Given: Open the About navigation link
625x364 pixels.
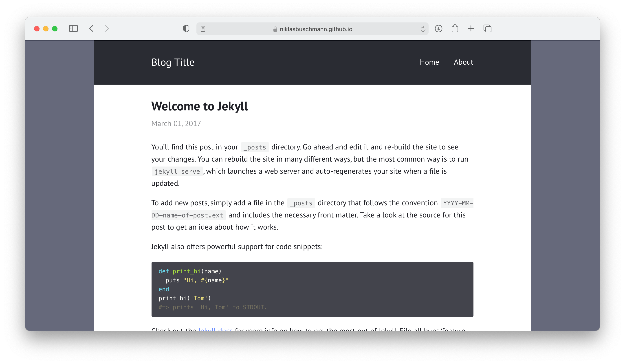Looking at the screenshot, I should tap(463, 62).
